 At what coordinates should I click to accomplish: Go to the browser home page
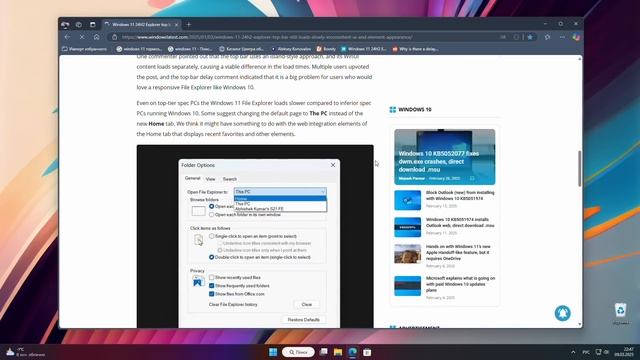tap(96, 37)
